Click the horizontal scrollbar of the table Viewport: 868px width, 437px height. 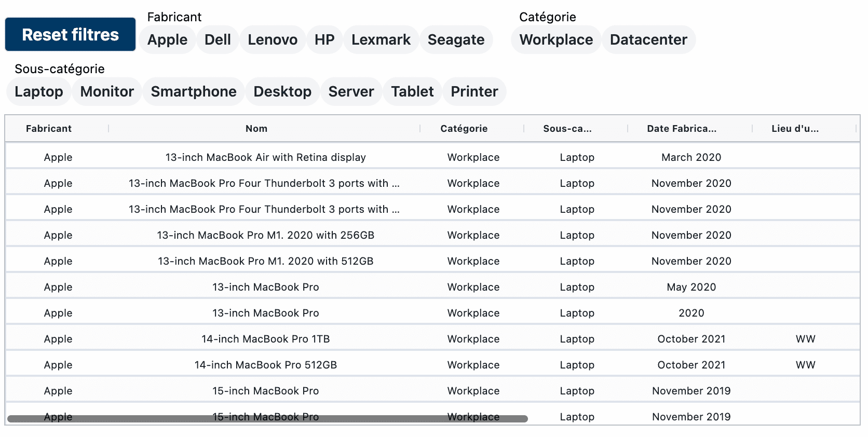coord(267,419)
